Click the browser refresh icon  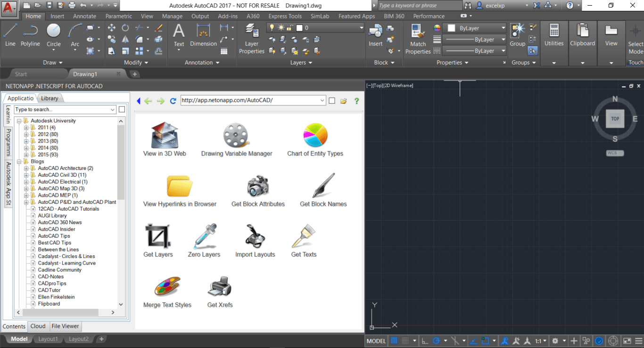[x=173, y=101]
